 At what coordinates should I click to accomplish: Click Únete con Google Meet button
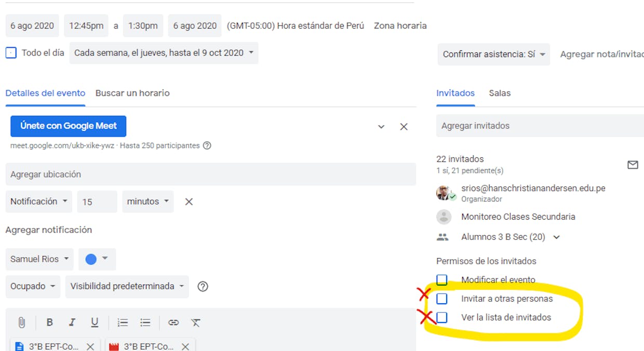click(69, 126)
